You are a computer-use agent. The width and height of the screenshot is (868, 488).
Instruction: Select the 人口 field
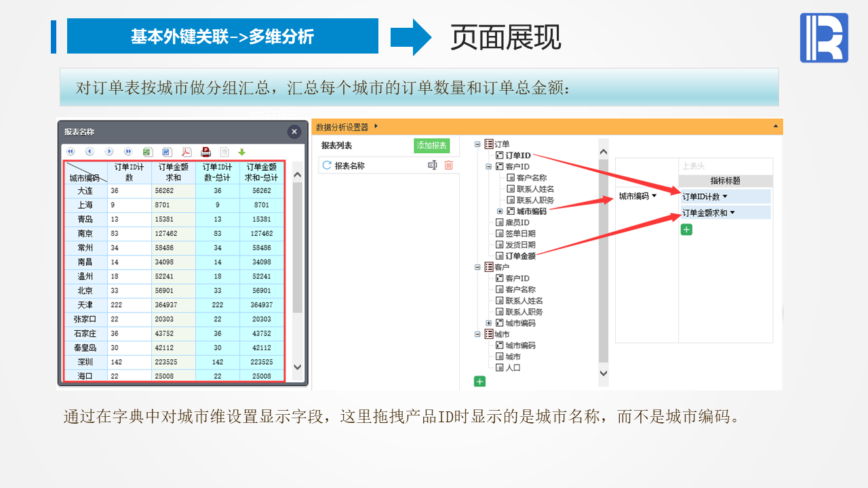click(513, 368)
